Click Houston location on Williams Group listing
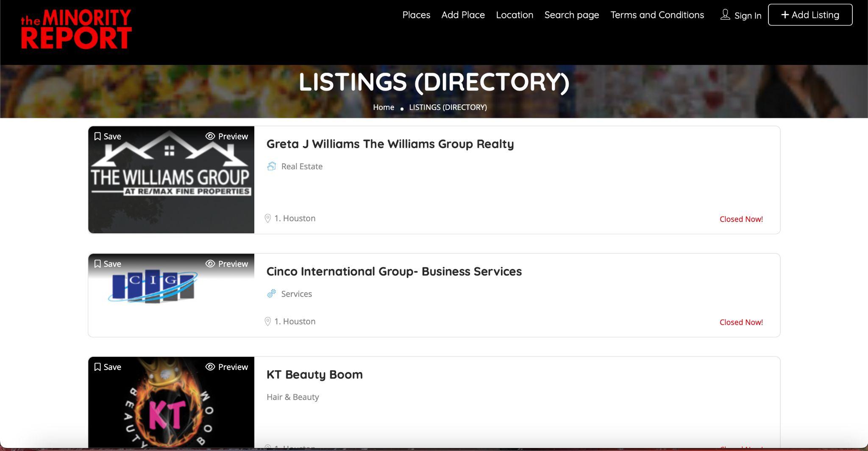 tap(295, 218)
